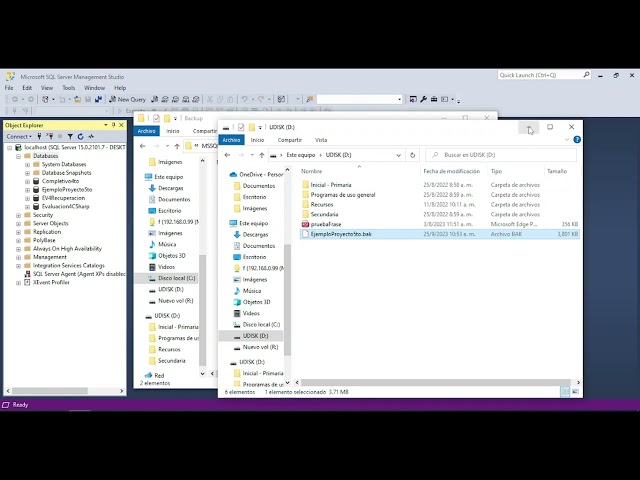The height and width of the screenshot is (480, 640).
Task: Open the Help menu in SSMS
Action: tap(120, 88)
